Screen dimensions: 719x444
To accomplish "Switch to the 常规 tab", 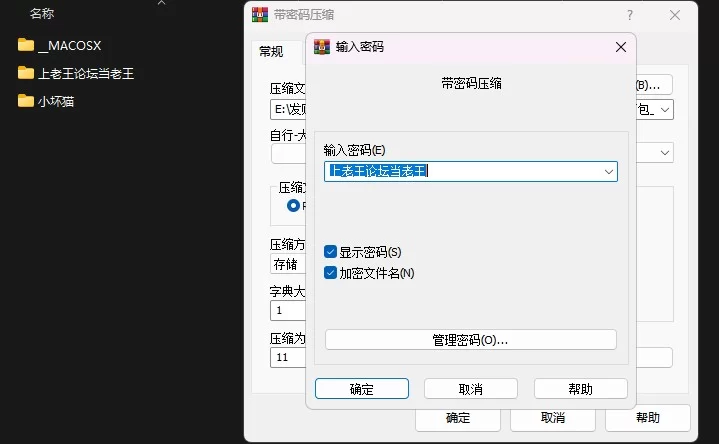I will coord(271,51).
